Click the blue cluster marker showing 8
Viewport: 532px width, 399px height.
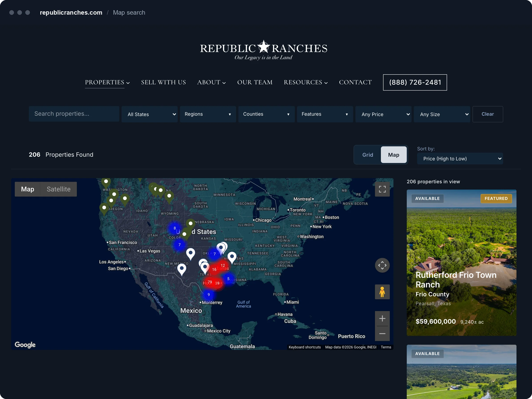click(x=175, y=228)
